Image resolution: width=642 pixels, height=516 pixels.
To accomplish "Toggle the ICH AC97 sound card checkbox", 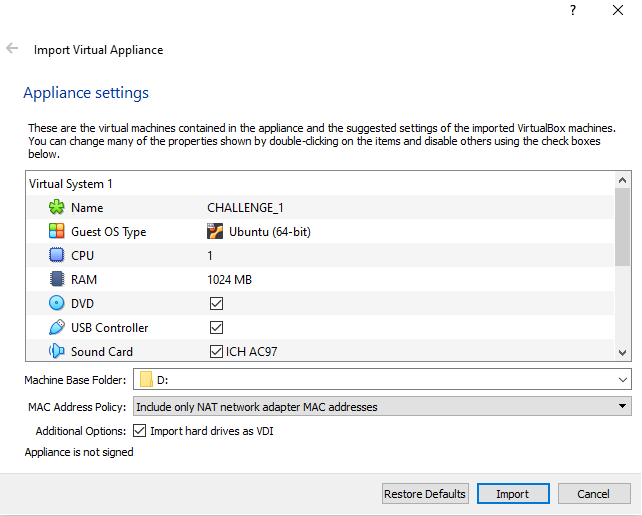I will coord(216,351).
